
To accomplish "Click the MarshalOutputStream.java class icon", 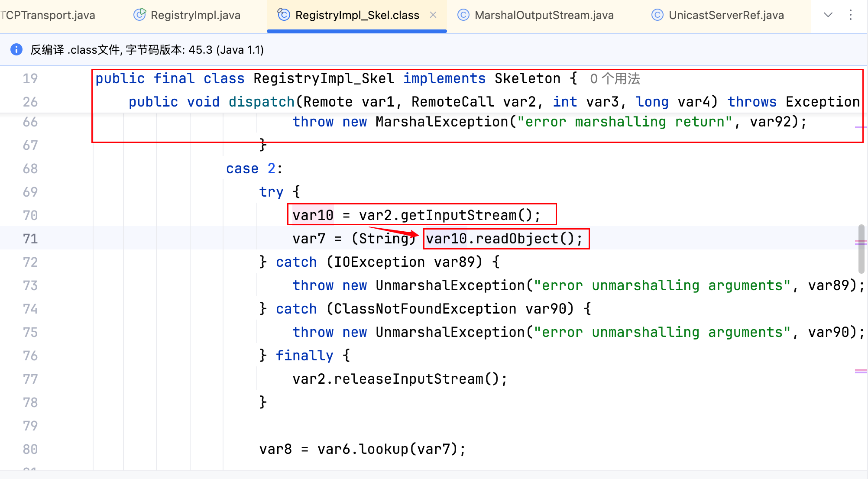I will 463,15.
